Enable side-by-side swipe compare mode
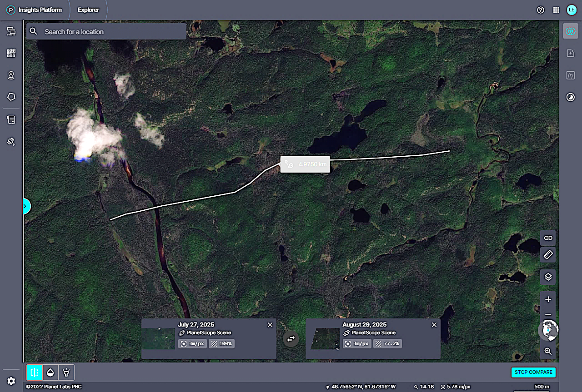The height and width of the screenshot is (392, 582). (34, 372)
